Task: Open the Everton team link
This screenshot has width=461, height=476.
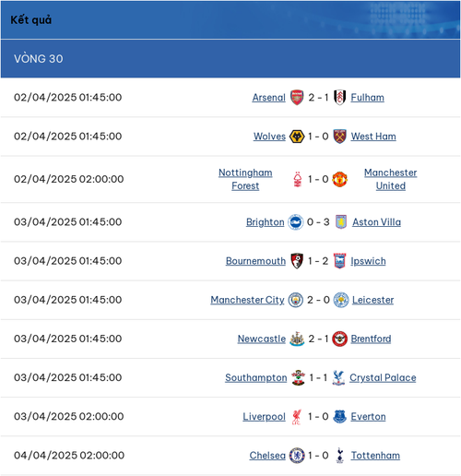Action: pyautogui.click(x=368, y=417)
